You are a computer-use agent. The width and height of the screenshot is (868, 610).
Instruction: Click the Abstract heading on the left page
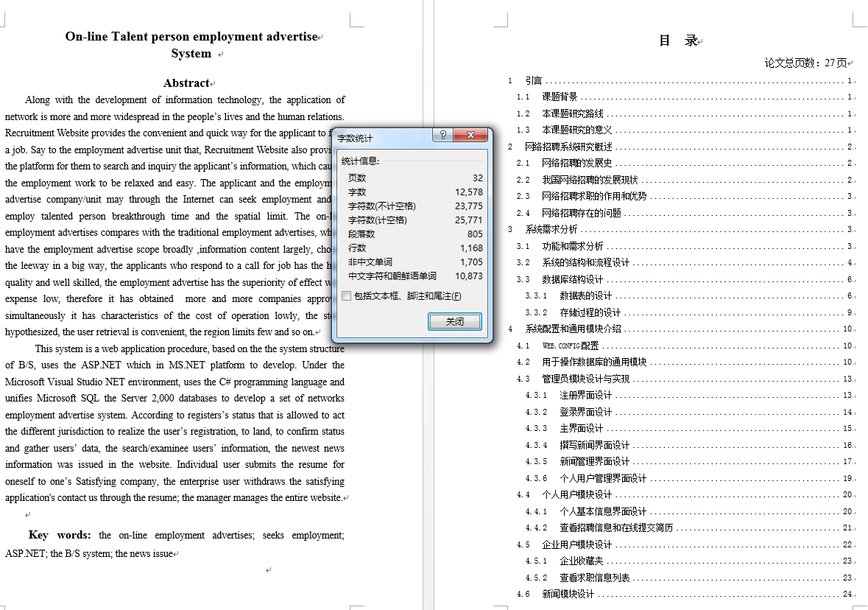click(x=186, y=83)
